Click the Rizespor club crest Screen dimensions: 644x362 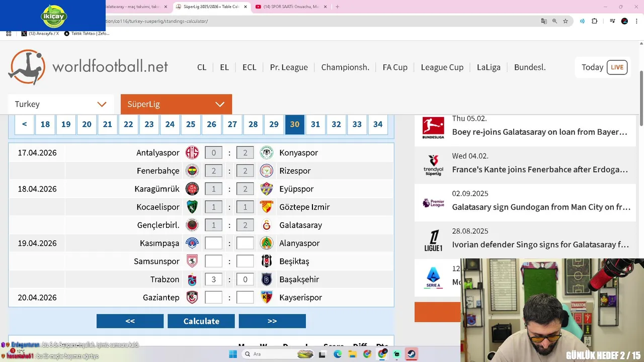266,170
